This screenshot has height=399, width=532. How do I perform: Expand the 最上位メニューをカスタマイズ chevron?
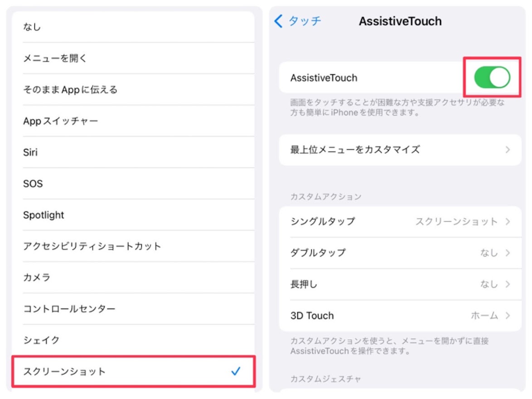pyautogui.click(x=507, y=150)
